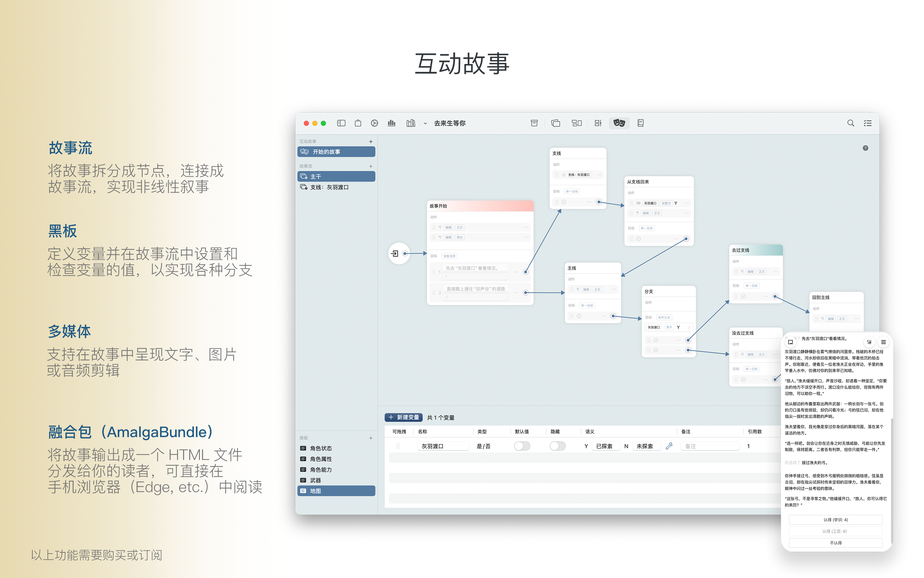The width and height of the screenshot is (924, 578).
Task: Click the 新建变量 button
Action: [404, 417]
